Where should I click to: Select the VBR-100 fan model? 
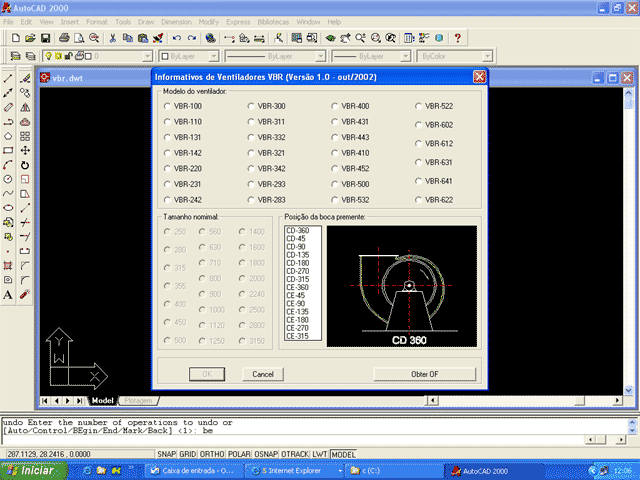tap(167, 106)
